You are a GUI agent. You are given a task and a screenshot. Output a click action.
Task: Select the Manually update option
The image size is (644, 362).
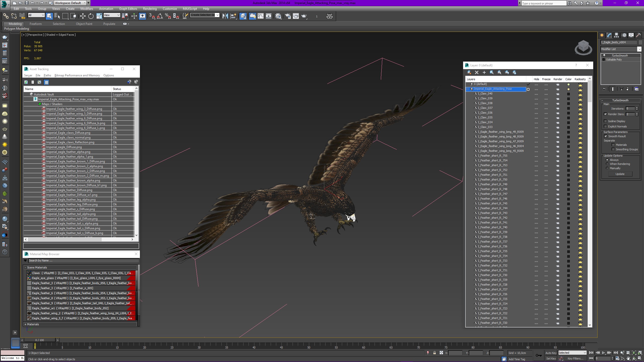(607, 168)
